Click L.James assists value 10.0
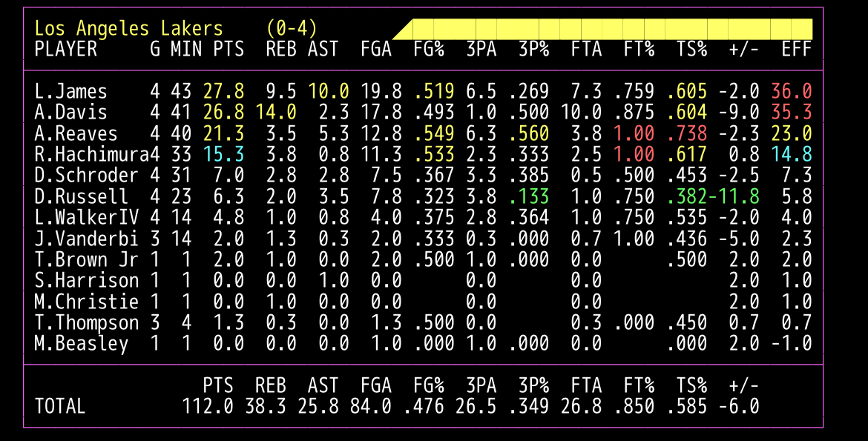Image resolution: width=868 pixels, height=441 pixels. point(329,90)
